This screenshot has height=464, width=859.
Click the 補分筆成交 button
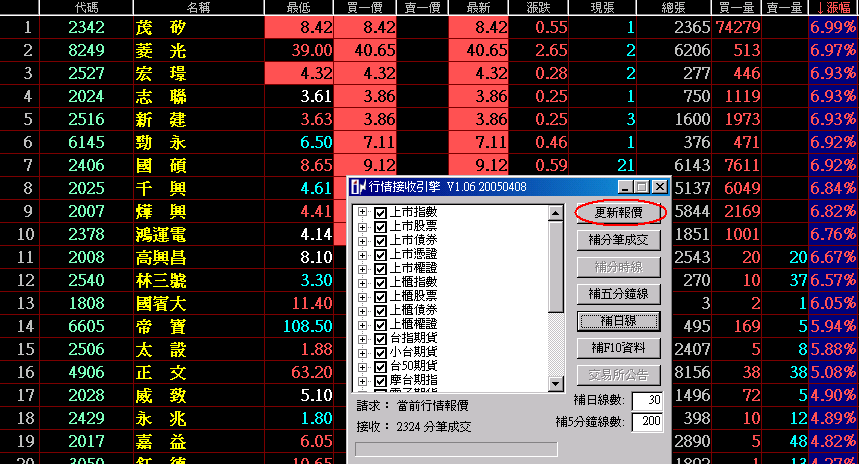(619, 240)
